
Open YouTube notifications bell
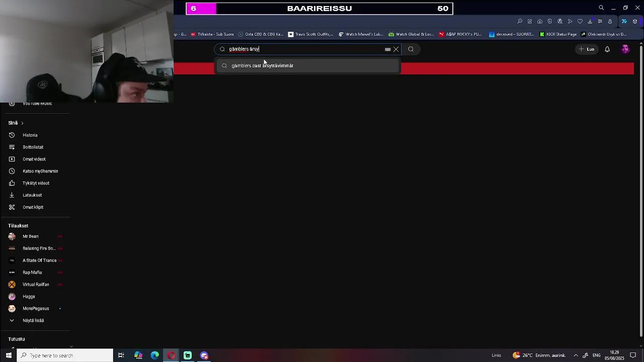click(607, 49)
